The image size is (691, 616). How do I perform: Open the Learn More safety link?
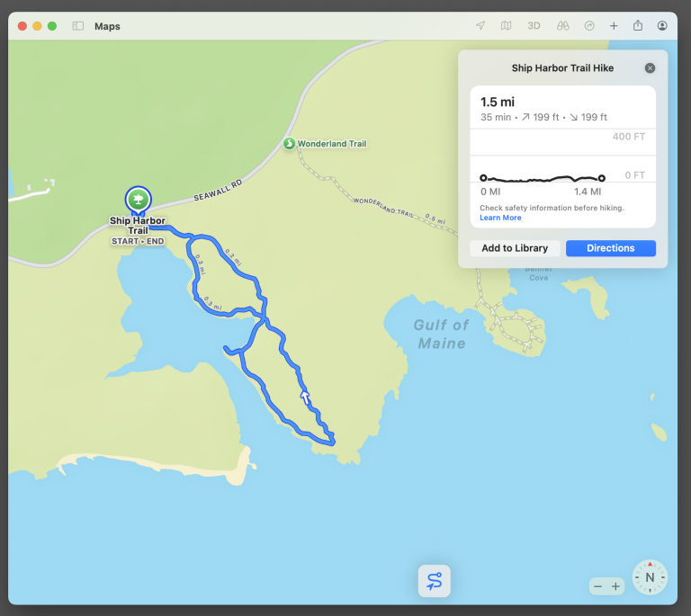tap(500, 218)
